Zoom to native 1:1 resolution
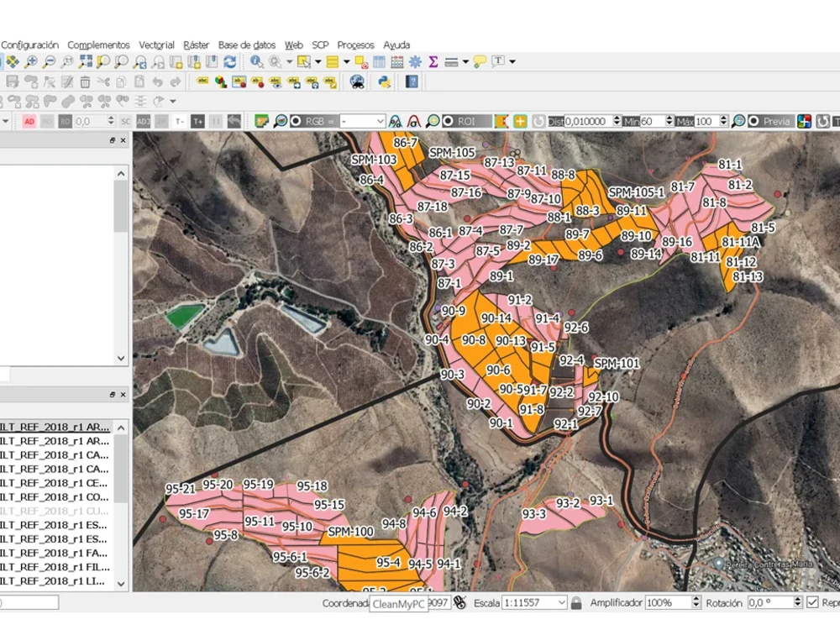This screenshot has height=630, width=840. pyautogui.click(x=67, y=61)
